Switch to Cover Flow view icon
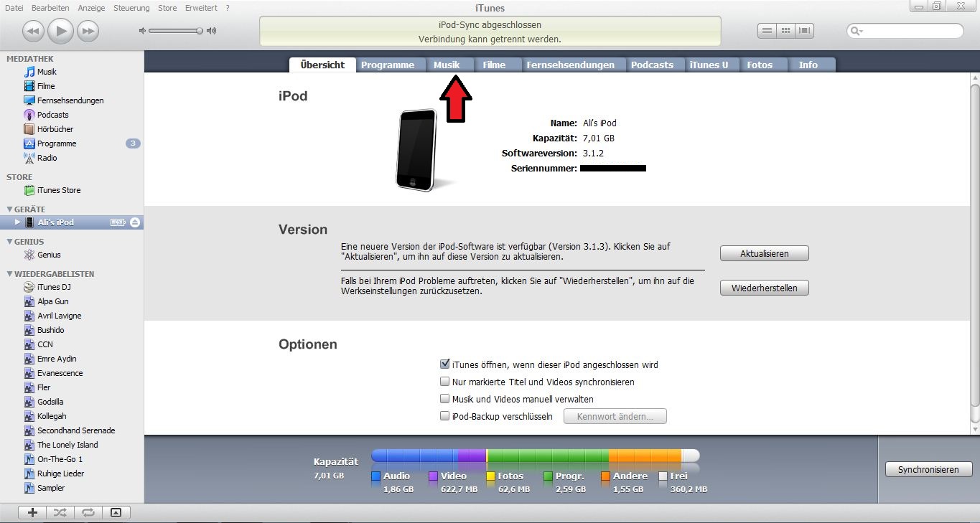Image resolution: width=980 pixels, height=523 pixels. tap(805, 31)
